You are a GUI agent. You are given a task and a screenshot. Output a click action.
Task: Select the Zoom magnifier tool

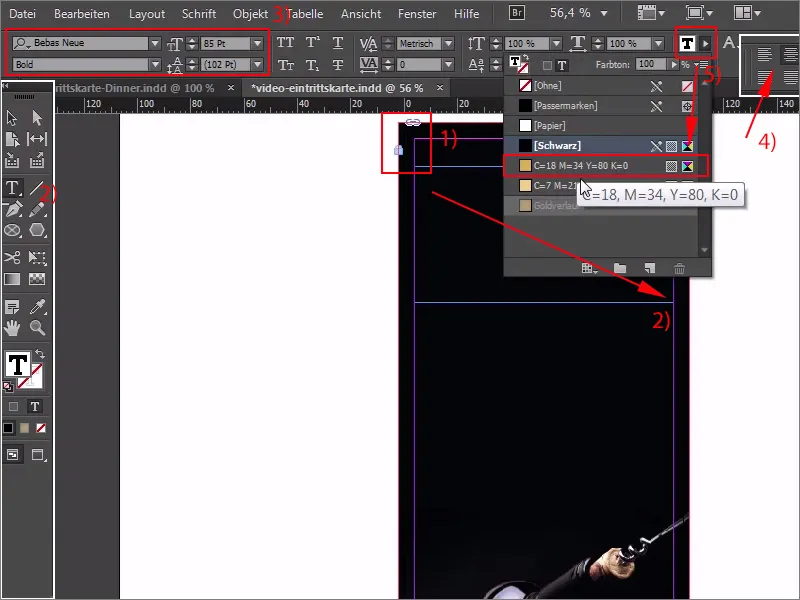point(37,328)
